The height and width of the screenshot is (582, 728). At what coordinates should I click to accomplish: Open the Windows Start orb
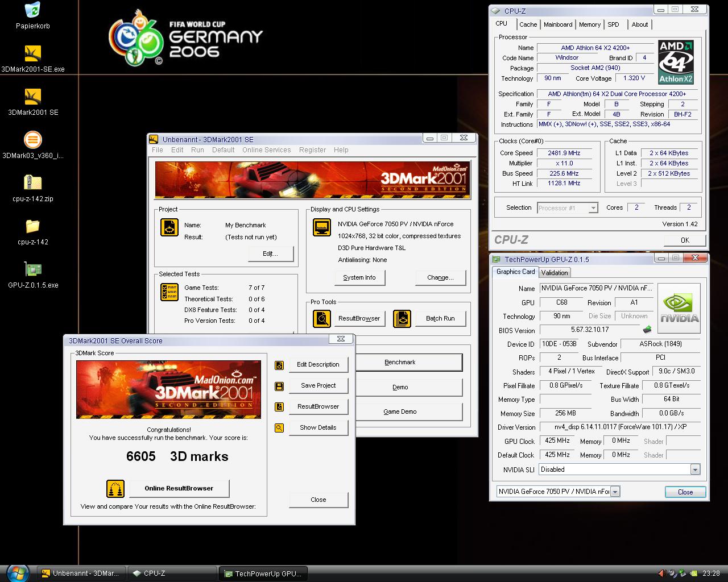[x=17, y=573]
